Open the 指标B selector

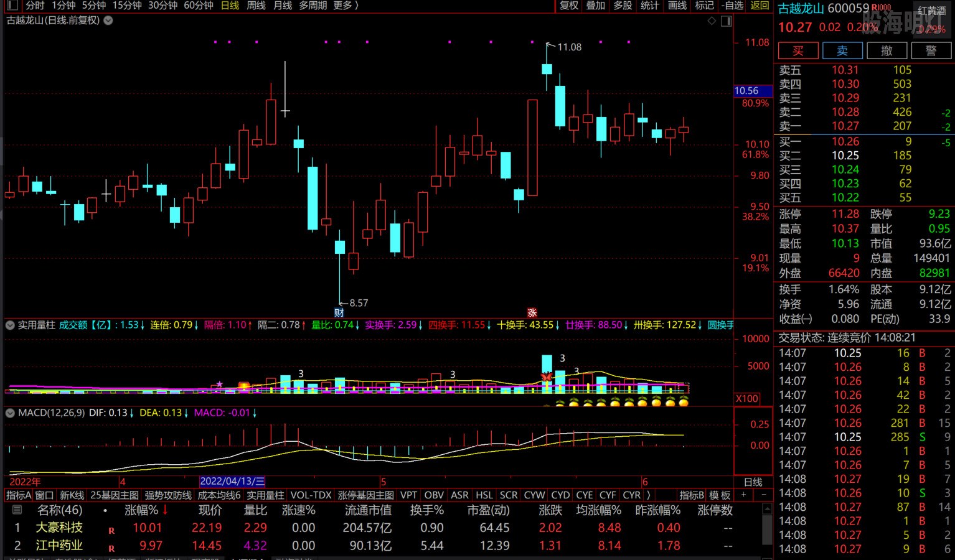coord(692,495)
